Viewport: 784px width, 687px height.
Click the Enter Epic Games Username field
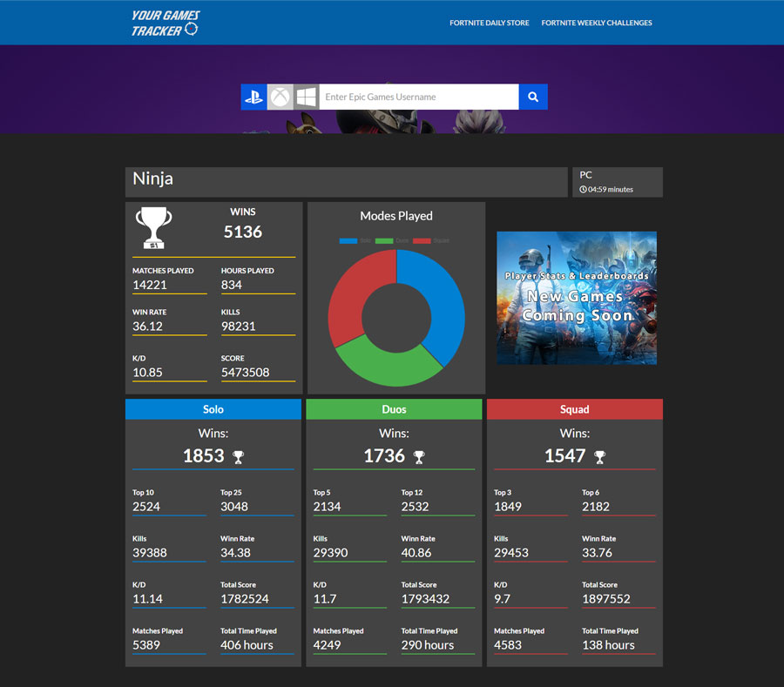tap(419, 97)
